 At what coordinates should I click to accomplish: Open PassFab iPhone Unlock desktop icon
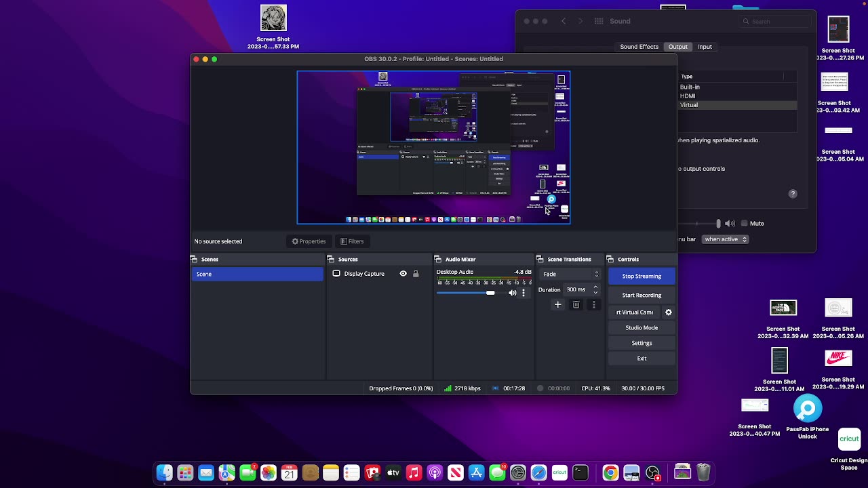point(807,409)
